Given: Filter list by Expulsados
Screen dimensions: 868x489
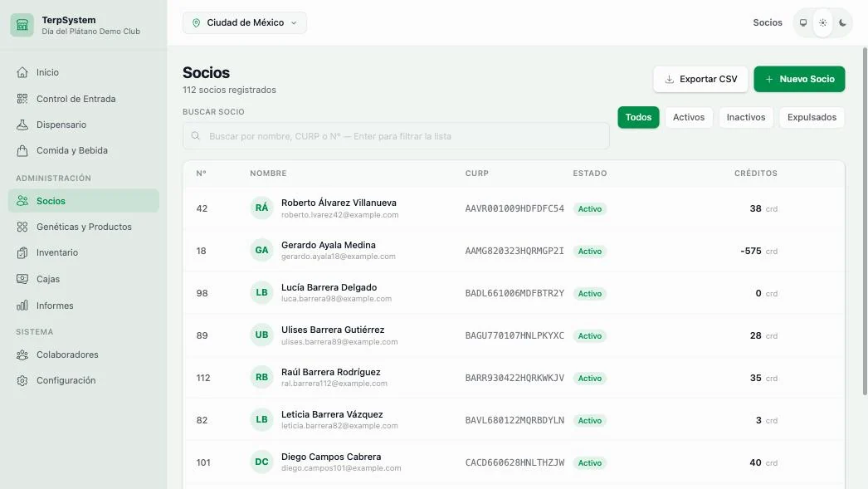Looking at the screenshot, I should pyautogui.click(x=812, y=117).
